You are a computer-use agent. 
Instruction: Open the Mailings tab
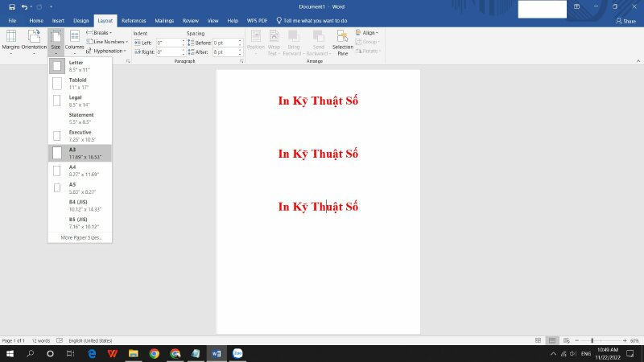tap(164, 19)
